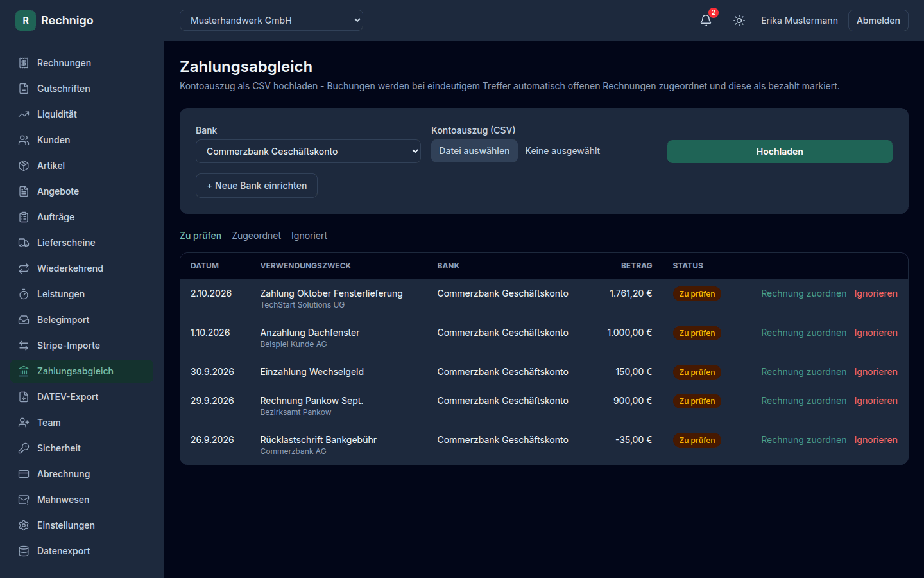Click the Liquidität trend icon
This screenshot has height=578, width=924.
(x=24, y=114)
